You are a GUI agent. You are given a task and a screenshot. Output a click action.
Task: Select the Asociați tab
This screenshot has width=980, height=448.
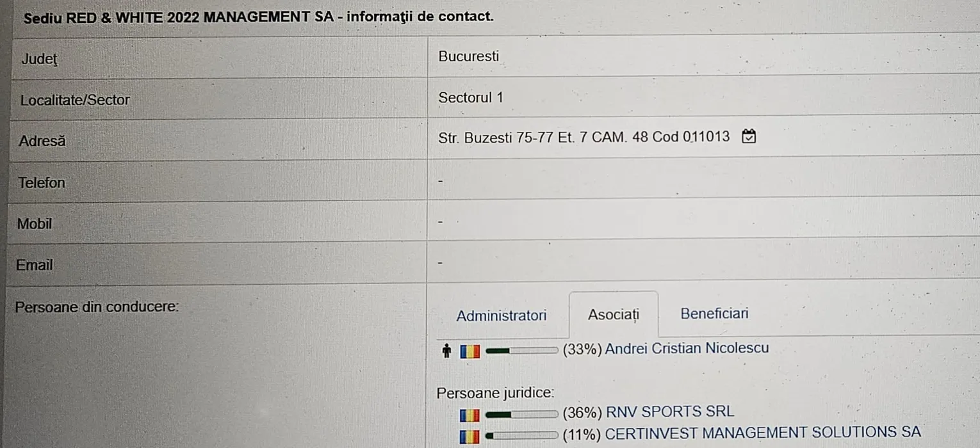(614, 315)
